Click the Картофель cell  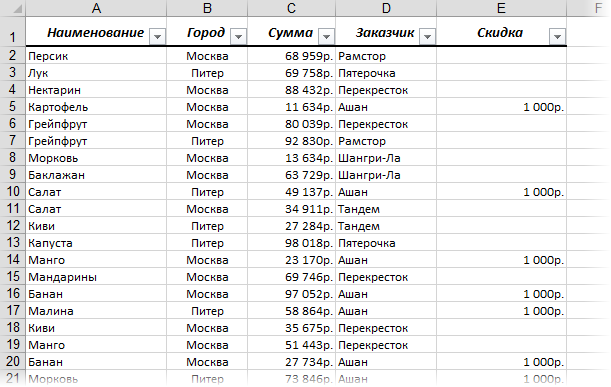[96, 107]
